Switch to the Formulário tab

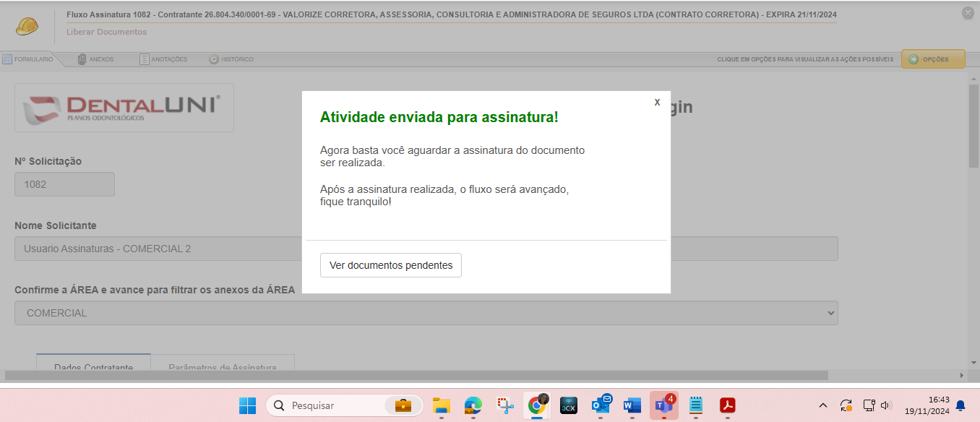pos(28,59)
